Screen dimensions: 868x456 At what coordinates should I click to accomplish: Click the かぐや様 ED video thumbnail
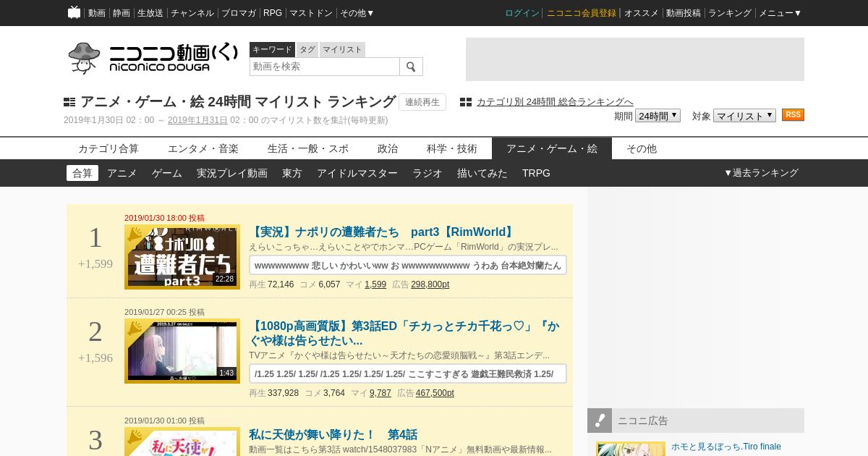point(182,351)
